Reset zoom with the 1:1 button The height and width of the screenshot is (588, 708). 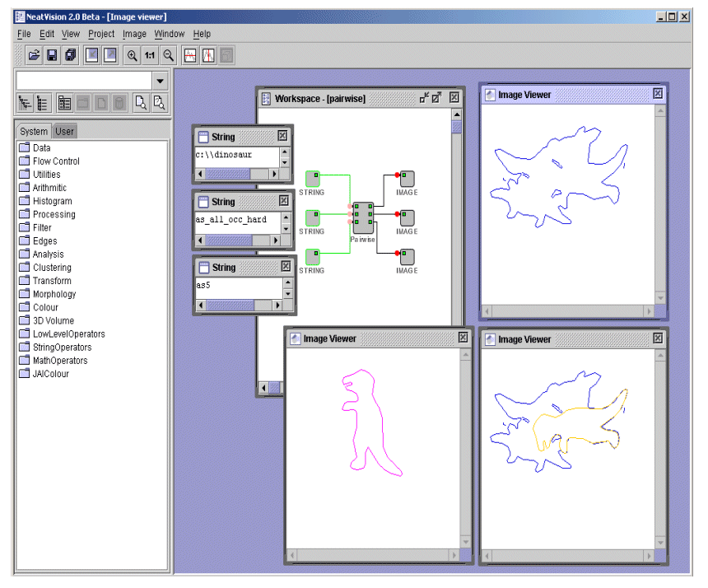150,55
